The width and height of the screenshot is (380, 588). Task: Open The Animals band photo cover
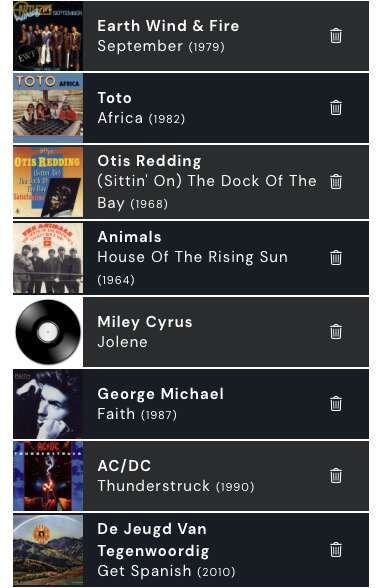click(x=48, y=258)
